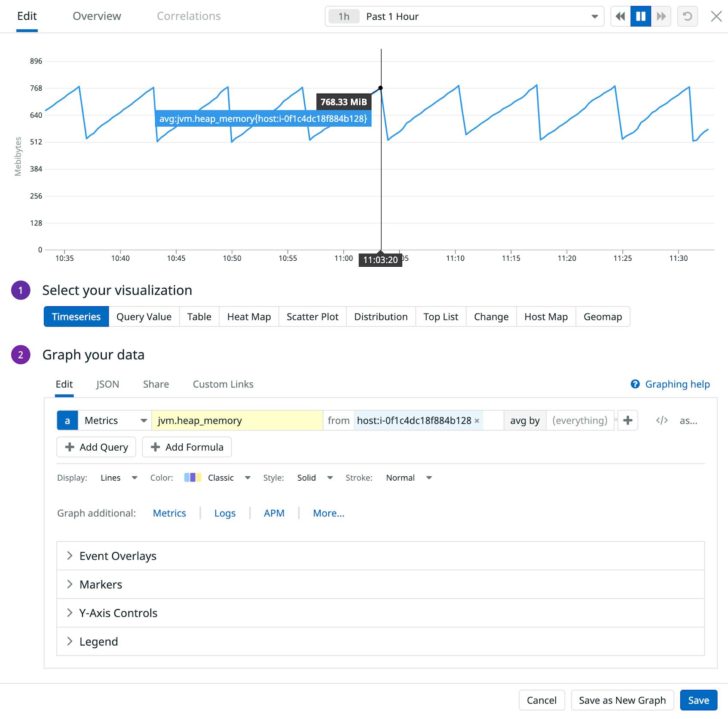The height and width of the screenshot is (719, 728).
Task: Reset the graph time range
Action: click(x=687, y=16)
